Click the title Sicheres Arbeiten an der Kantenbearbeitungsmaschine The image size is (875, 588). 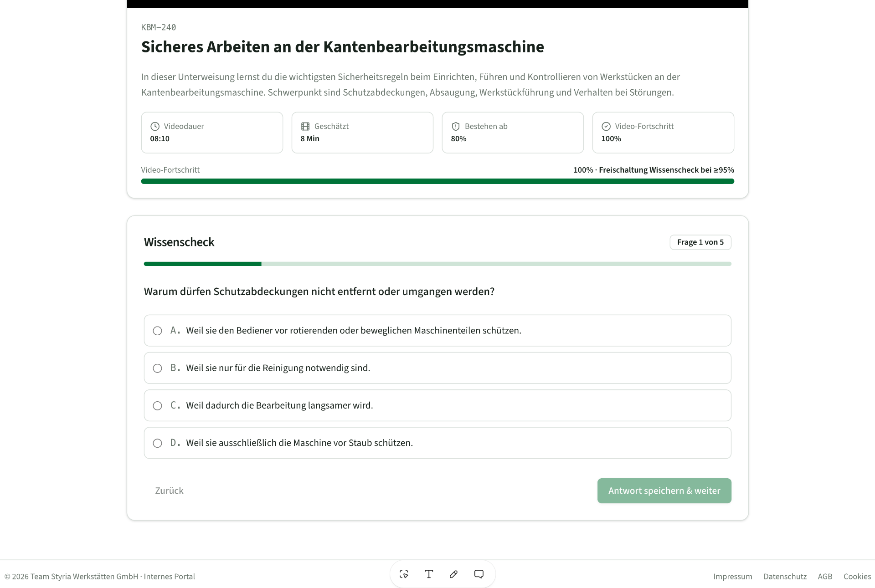point(343,47)
